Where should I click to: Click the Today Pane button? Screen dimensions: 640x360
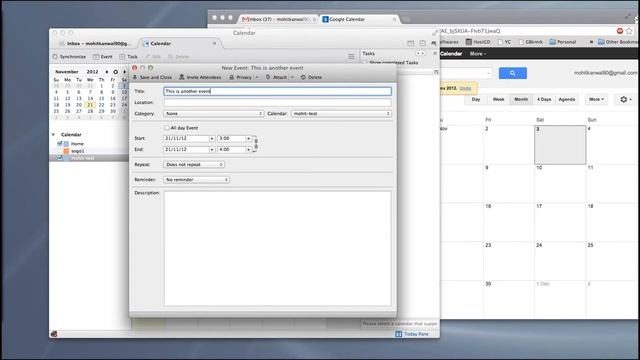click(x=412, y=334)
